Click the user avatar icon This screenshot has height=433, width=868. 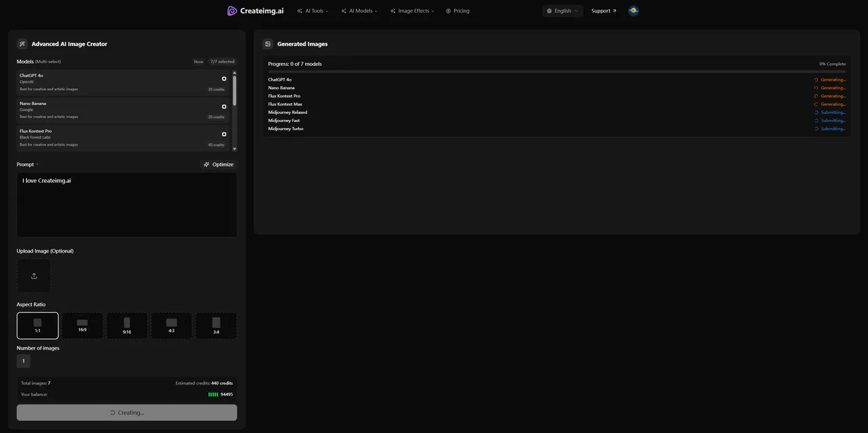pos(633,11)
